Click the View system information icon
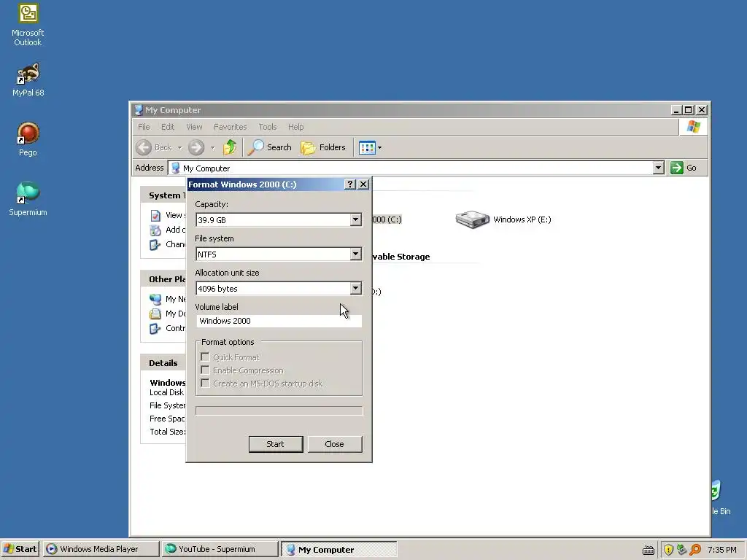 [x=155, y=215]
